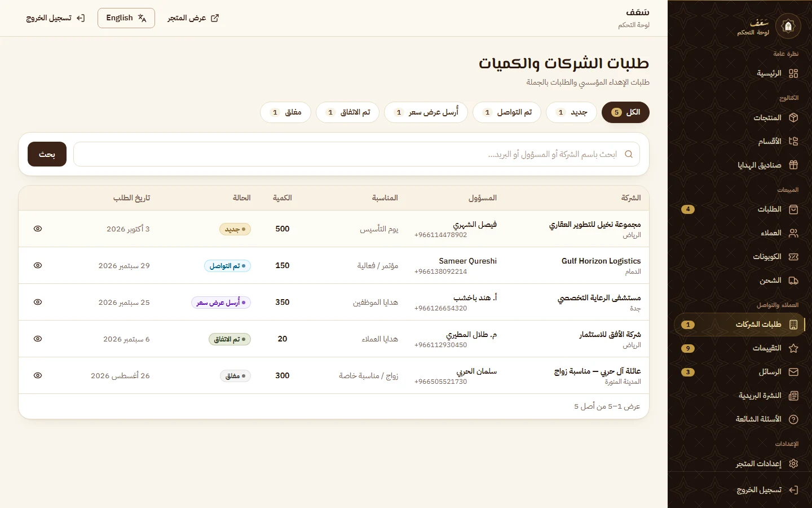This screenshot has height=508, width=812.
Task: Click the طلبات الشركات building icon
Action: 793,325
